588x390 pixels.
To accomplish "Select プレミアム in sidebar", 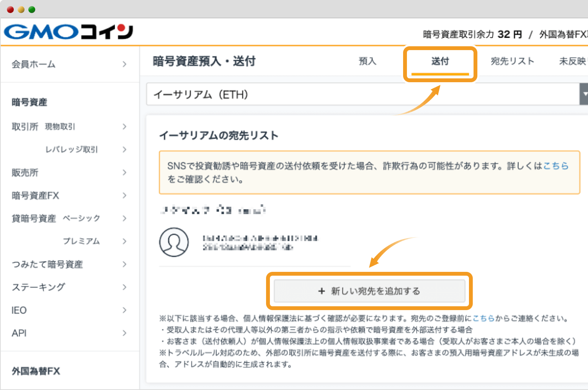I will pos(81,241).
